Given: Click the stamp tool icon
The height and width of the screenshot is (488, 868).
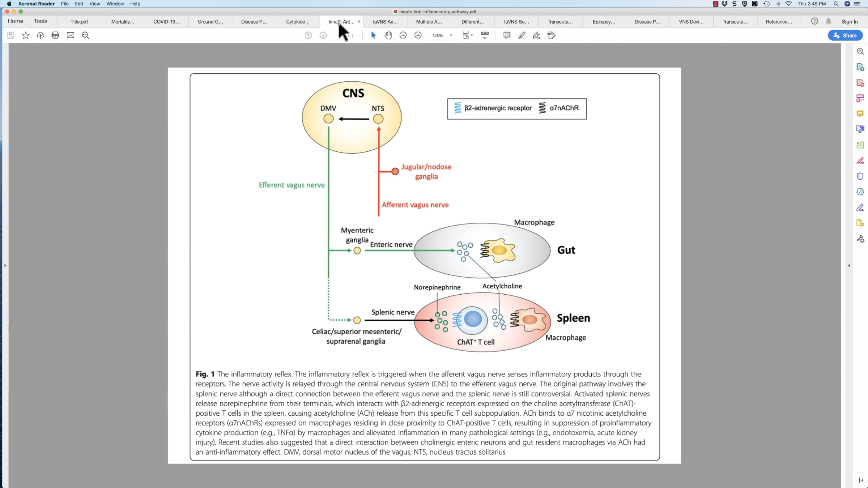Looking at the screenshot, I should [x=552, y=35].
